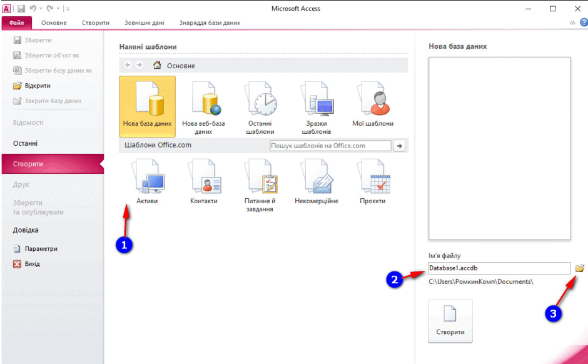Click the Шаблони Office.com heading

coord(158,145)
